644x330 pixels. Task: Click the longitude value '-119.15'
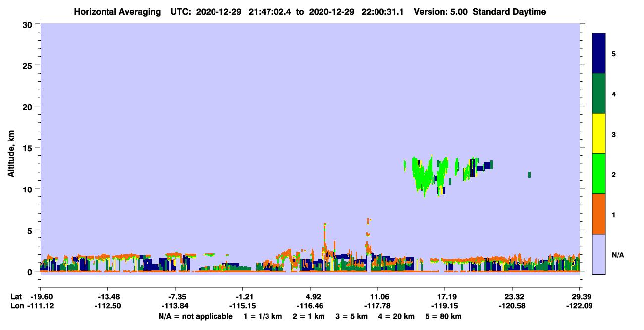pos(445,306)
